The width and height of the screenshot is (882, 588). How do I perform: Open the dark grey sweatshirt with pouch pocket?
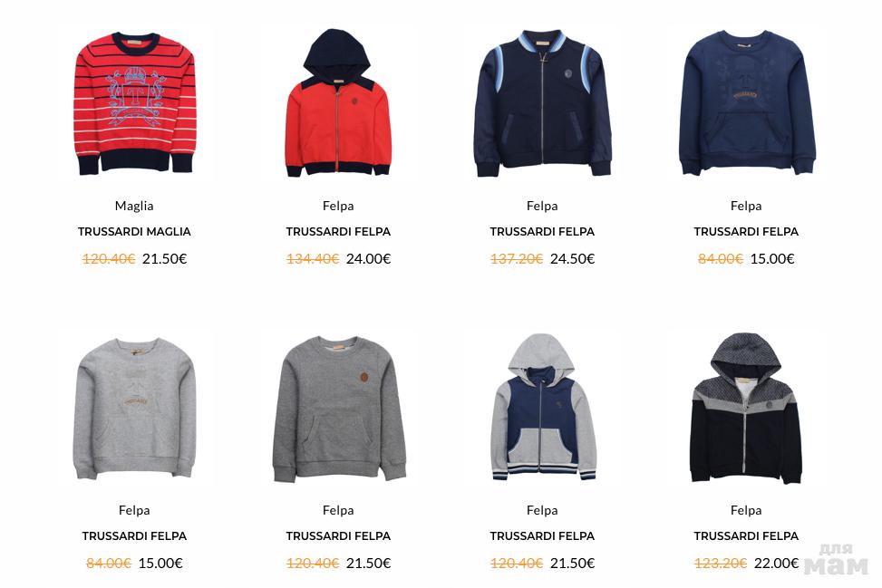[x=338, y=410]
